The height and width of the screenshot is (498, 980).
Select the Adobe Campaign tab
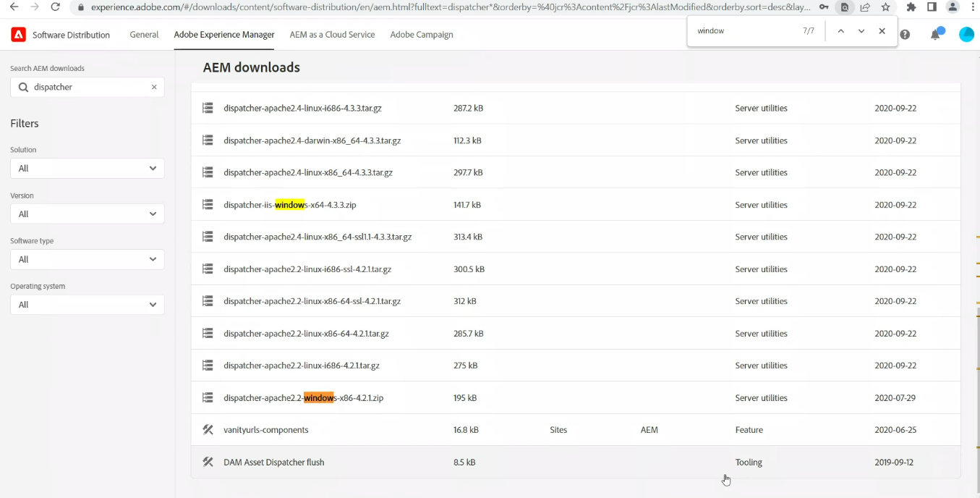[x=422, y=34]
